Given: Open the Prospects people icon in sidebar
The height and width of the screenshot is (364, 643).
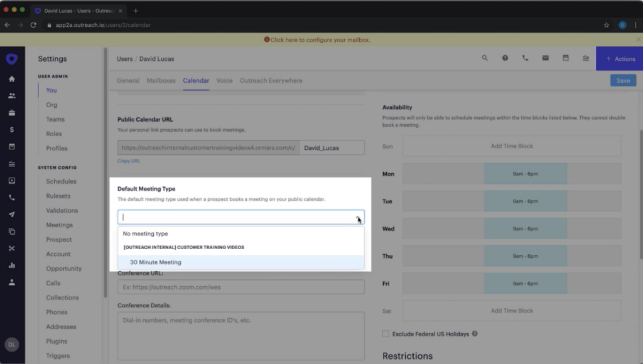Looking at the screenshot, I should pyautogui.click(x=12, y=96).
